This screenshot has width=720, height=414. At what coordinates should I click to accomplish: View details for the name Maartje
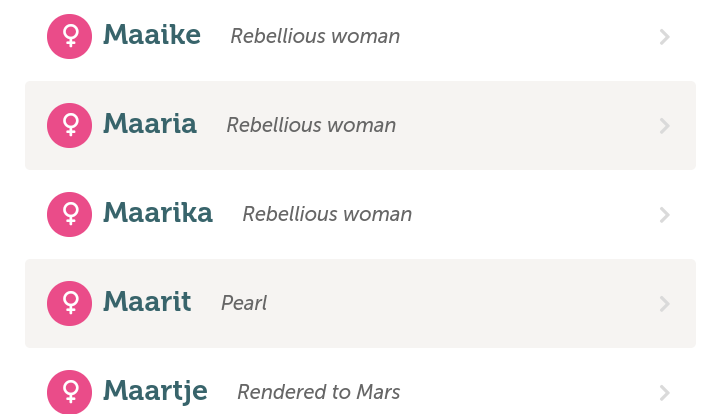coord(155,392)
